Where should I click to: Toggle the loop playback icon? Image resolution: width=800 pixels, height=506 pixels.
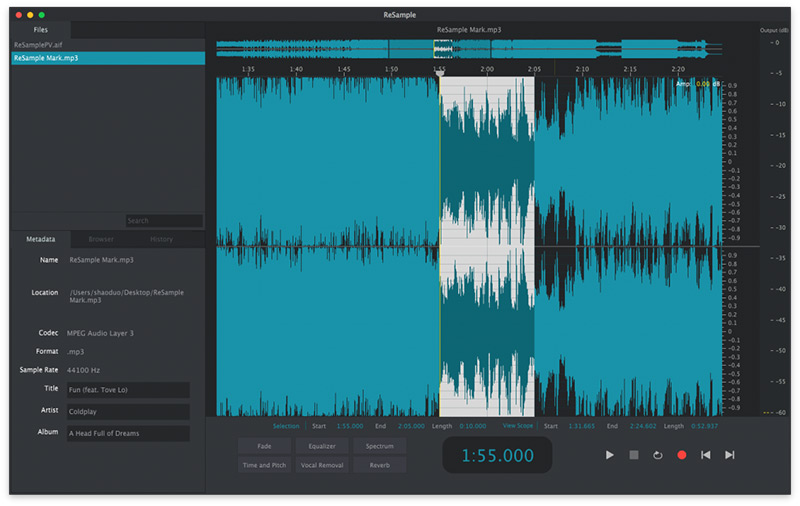[657, 455]
